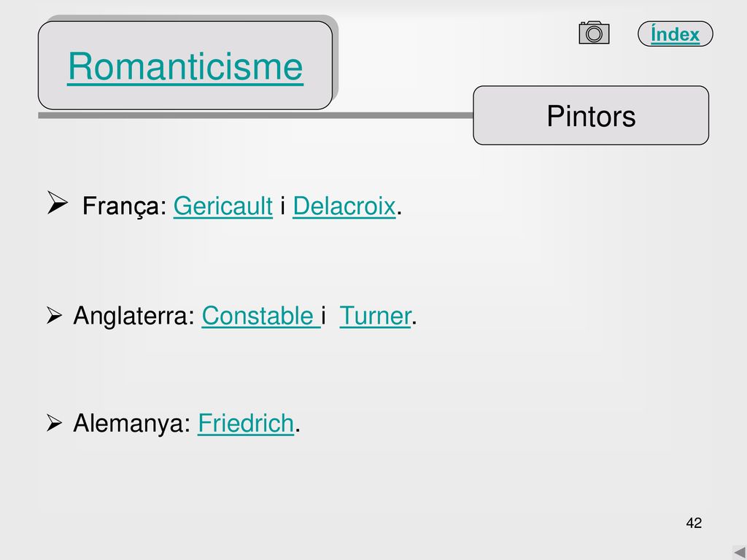Click the Alemanya label text
This screenshot has width=747, height=560.
tap(132, 424)
